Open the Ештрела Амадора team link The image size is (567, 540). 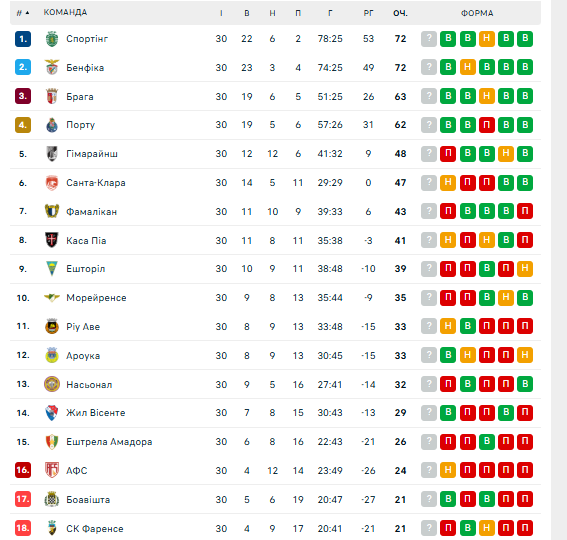coord(109,442)
